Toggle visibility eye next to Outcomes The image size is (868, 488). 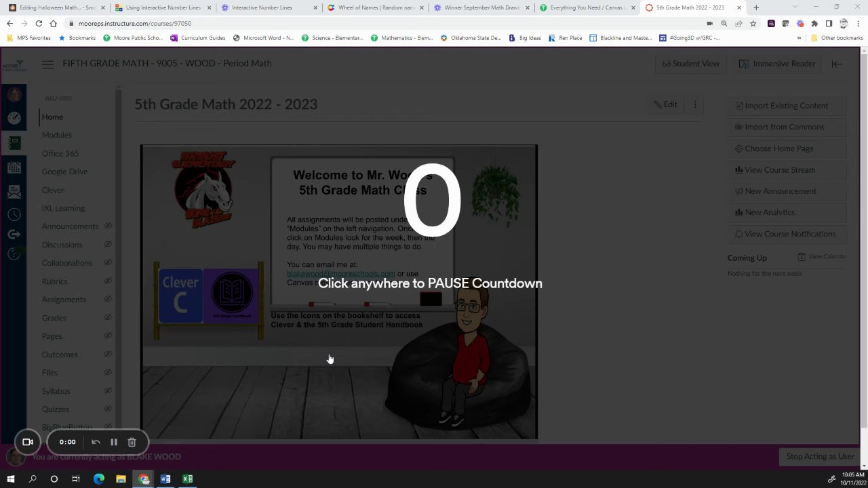[108, 354]
